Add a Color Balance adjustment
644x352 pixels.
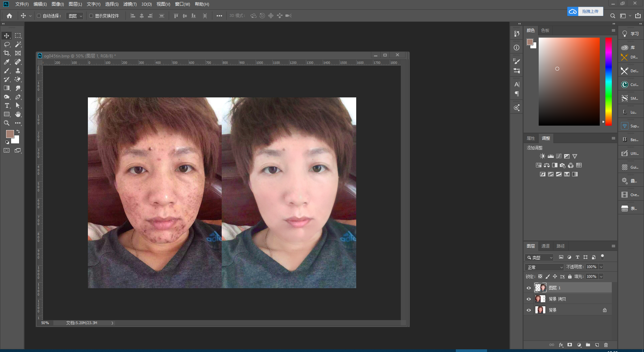[x=547, y=165]
